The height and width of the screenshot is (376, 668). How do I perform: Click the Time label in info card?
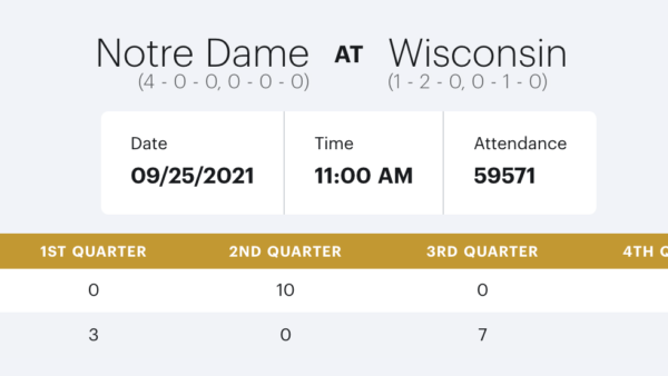pyautogui.click(x=334, y=144)
